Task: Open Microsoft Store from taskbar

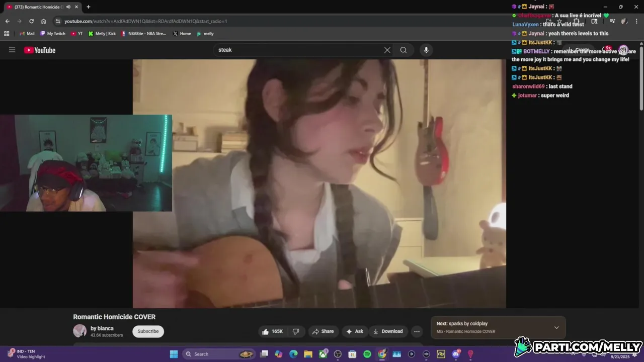Action: point(352,354)
